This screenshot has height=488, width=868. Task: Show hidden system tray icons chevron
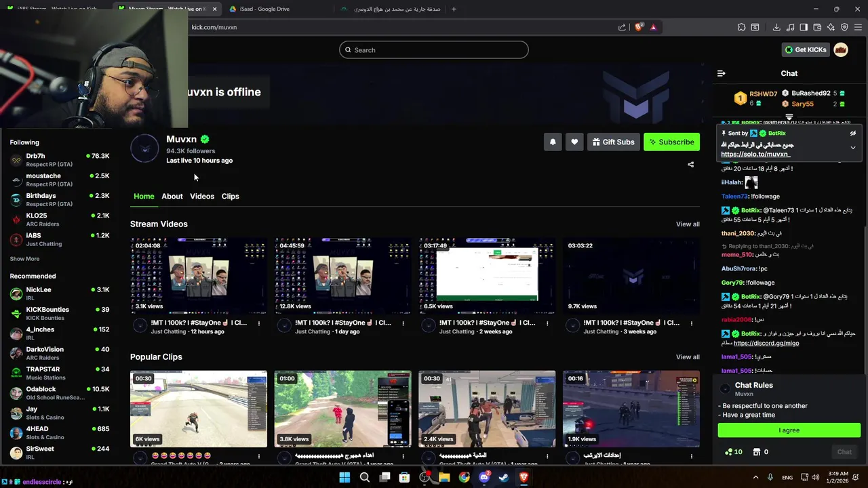point(755,477)
